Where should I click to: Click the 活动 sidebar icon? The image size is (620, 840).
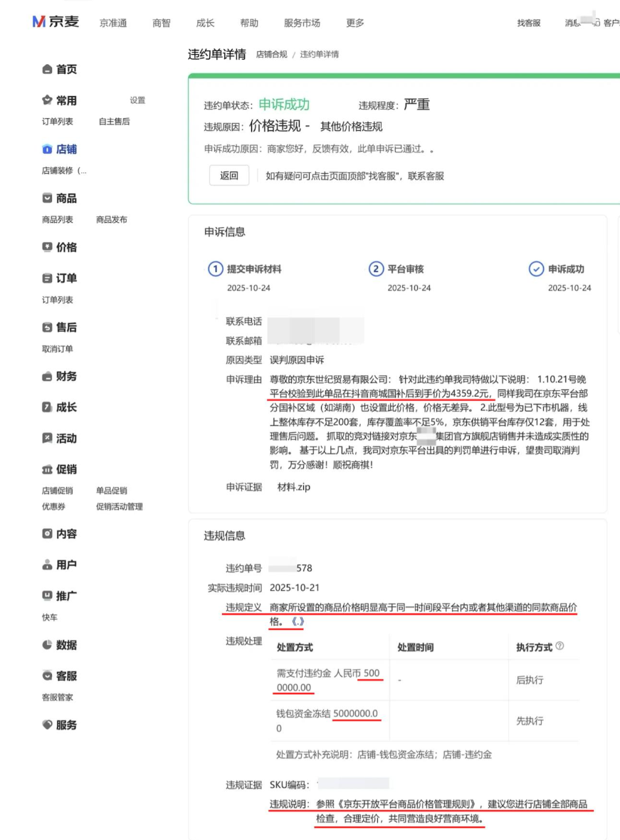click(46, 439)
